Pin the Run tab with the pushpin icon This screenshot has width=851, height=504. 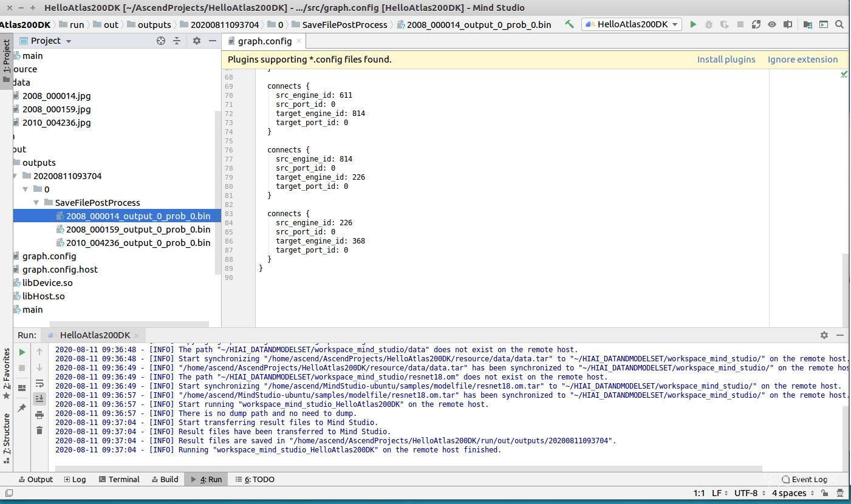click(22, 408)
